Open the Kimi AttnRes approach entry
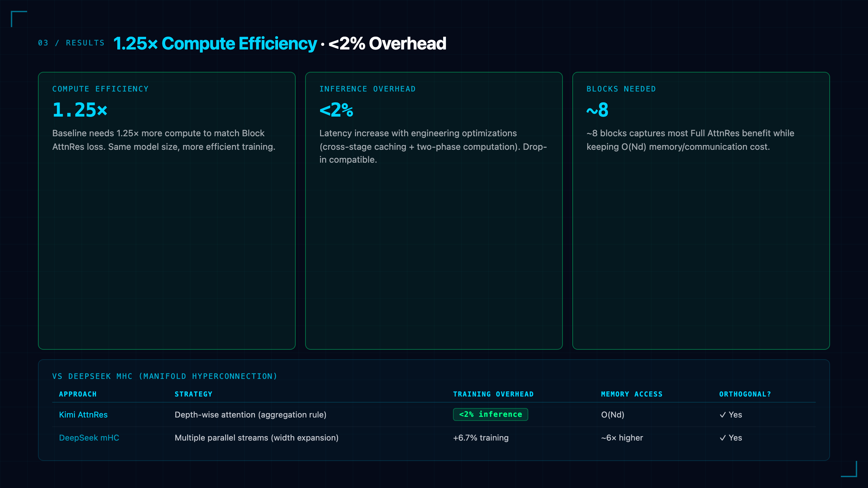The width and height of the screenshot is (868, 488). [83, 415]
